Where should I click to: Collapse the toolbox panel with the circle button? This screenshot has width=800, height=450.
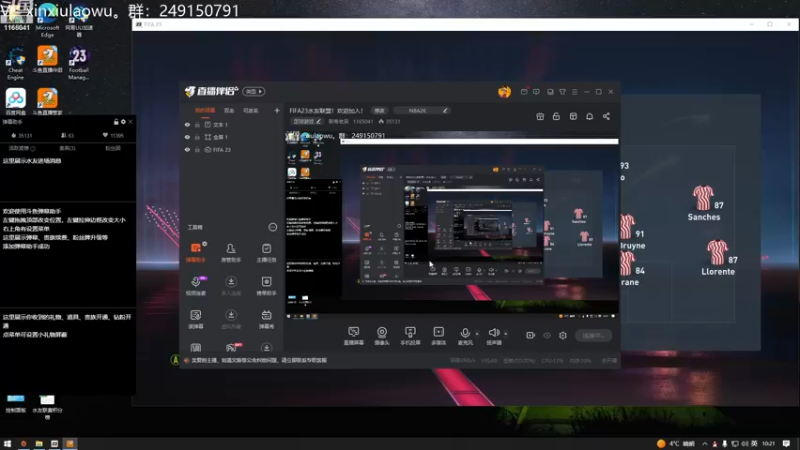tap(273, 227)
